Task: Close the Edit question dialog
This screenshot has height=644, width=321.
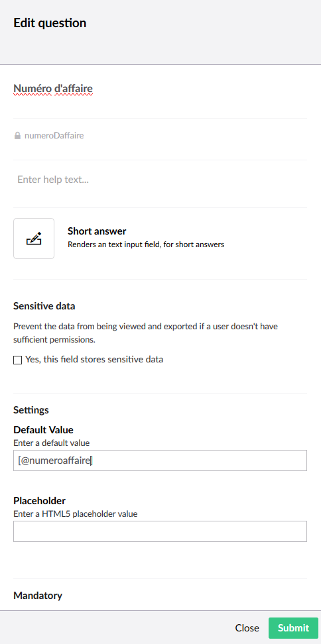Action: 247,628
